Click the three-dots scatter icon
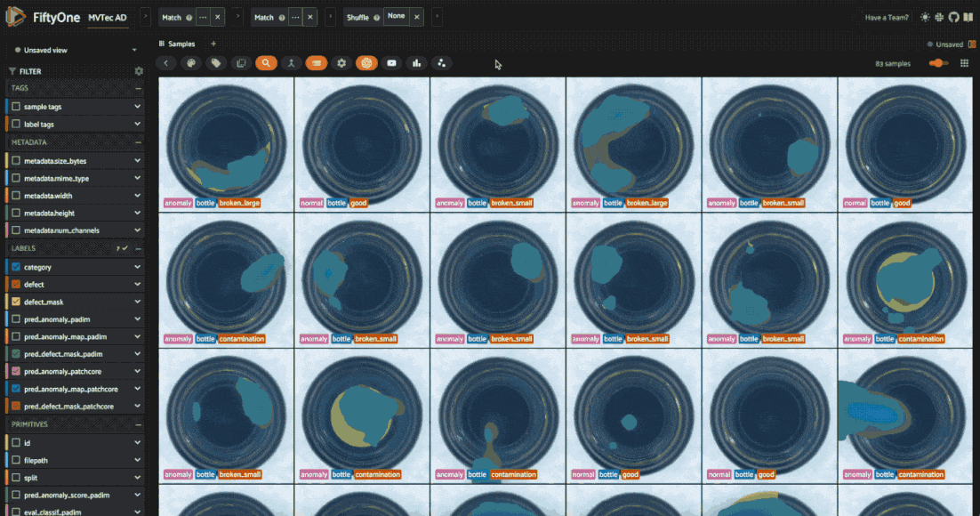Viewport: 980px width, 516px height. point(441,63)
